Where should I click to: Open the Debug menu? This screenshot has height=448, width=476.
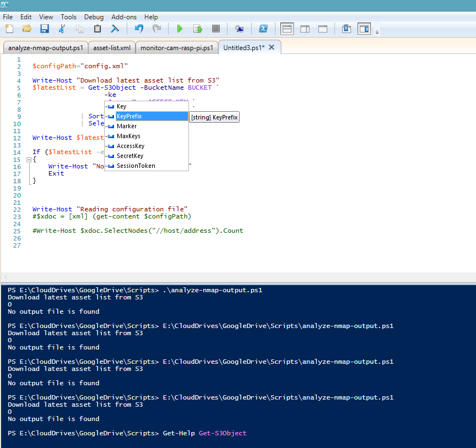pos(94,17)
